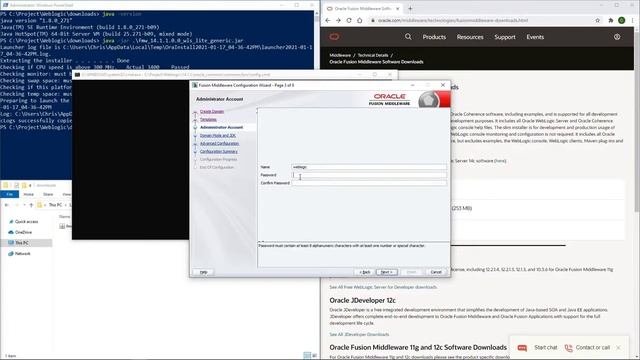This screenshot has height=360, width=640.
Task: Reload the Oracle downloads page
Action: [349, 20]
